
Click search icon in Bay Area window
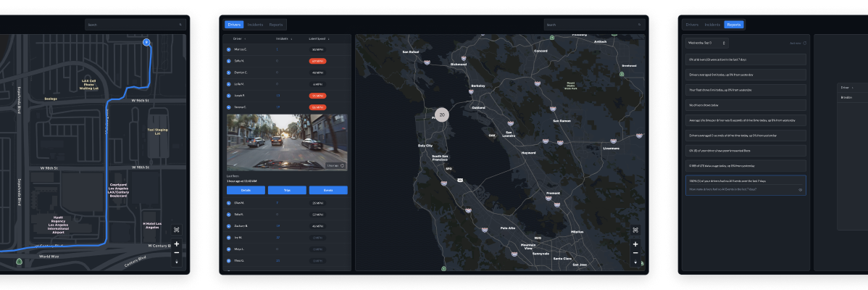pyautogui.click(x=639, y=25)
